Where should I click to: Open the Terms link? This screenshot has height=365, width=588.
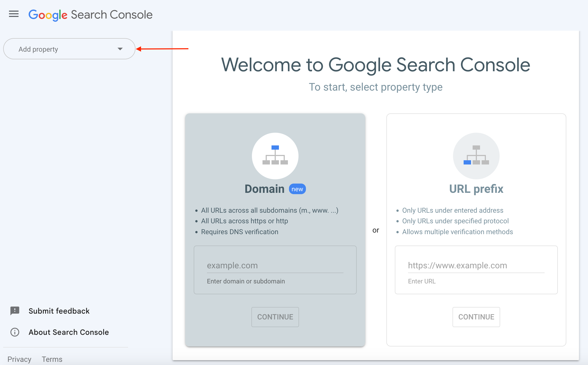[52, 359]
